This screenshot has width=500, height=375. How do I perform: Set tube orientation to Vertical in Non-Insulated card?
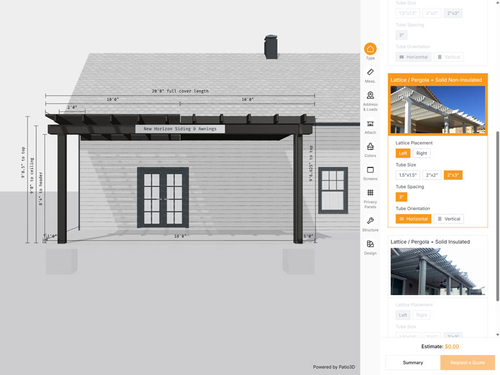click(449, 219)
